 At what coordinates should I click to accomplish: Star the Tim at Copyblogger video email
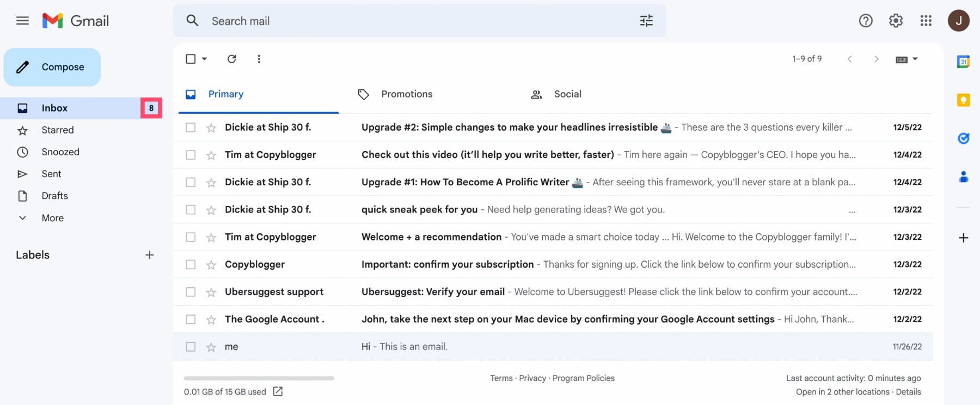pyautogui.click(x=211, y=155)
